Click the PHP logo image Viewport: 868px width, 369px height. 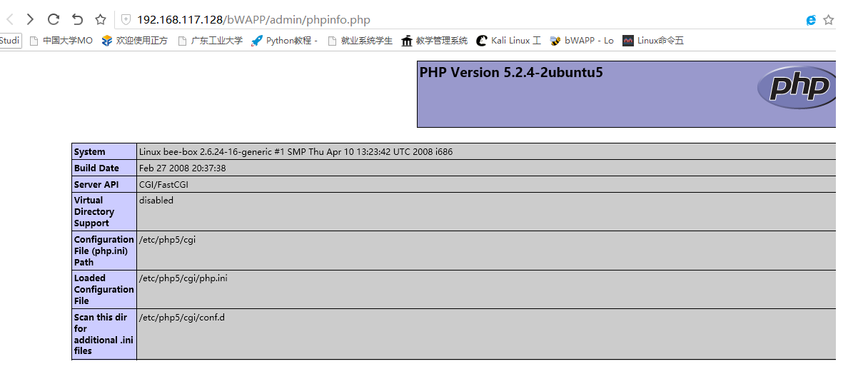[x=797, y=86]
